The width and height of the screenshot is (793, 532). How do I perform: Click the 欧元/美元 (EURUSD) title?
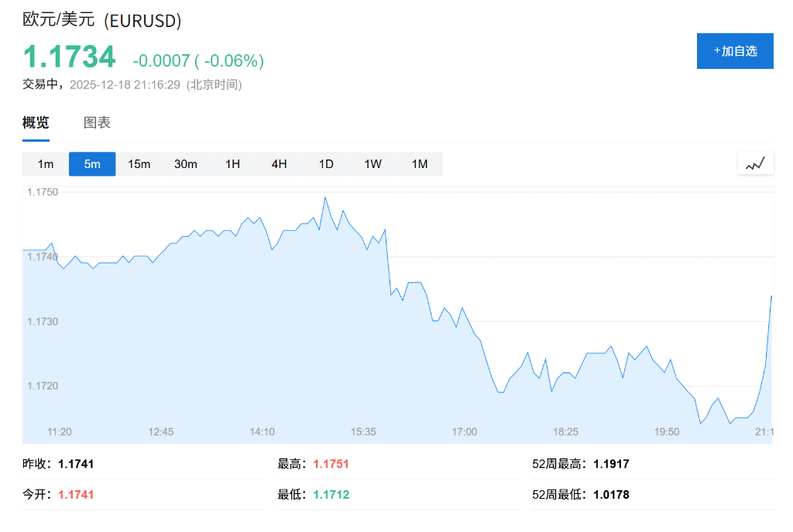coord(102,21)
